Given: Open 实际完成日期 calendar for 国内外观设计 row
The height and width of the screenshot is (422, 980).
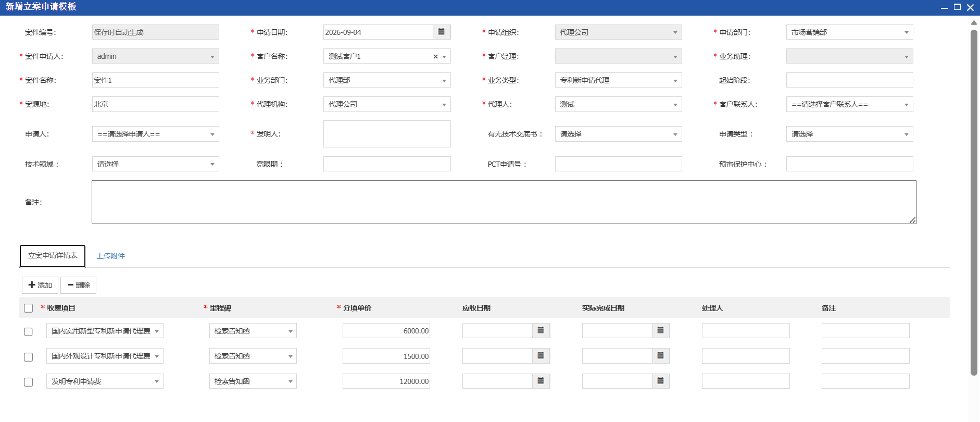Looking at the screenshot, I should (x=661, y=356).
